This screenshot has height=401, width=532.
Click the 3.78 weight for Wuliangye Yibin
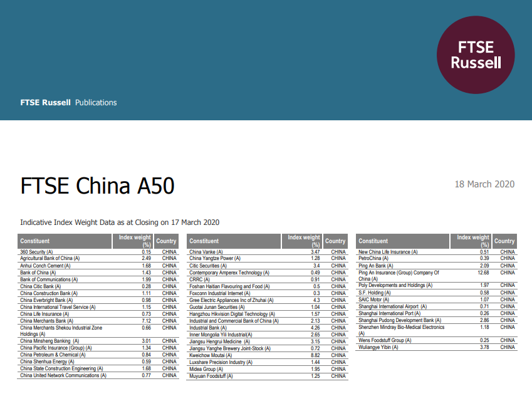click(x=484, y=347)
